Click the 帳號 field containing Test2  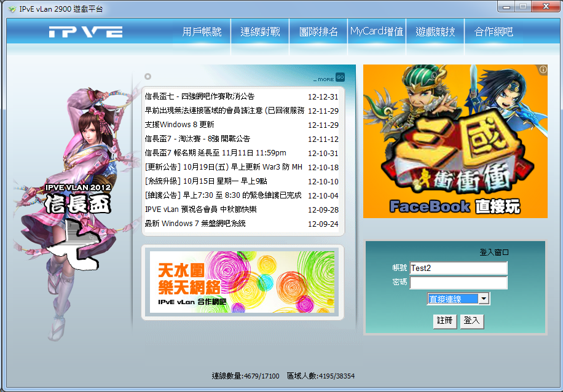459,268
